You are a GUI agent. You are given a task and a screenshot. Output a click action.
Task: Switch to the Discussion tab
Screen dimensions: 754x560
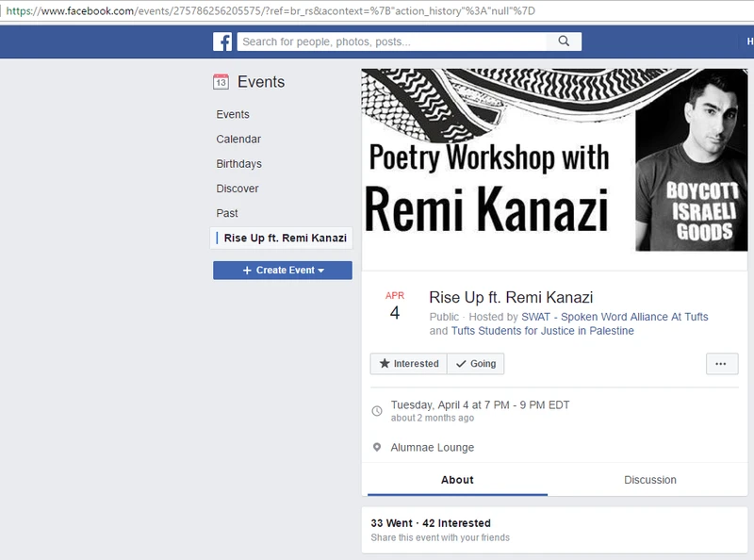(650, 480)
